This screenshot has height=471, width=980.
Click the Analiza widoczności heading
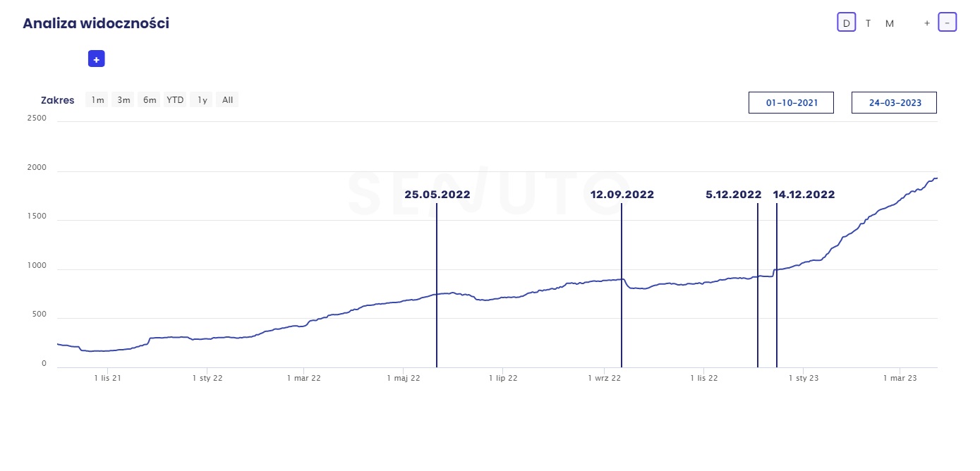pyautogui.click(x=96, y=23)
